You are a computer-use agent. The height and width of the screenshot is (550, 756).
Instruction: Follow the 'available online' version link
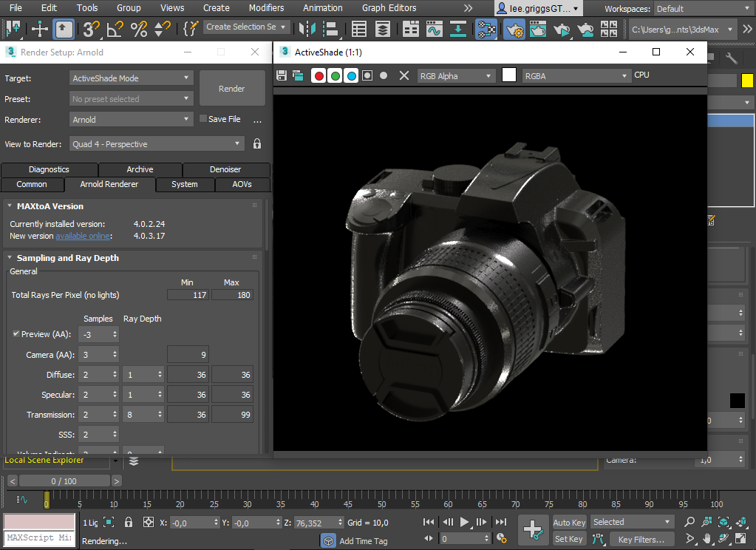83,236
